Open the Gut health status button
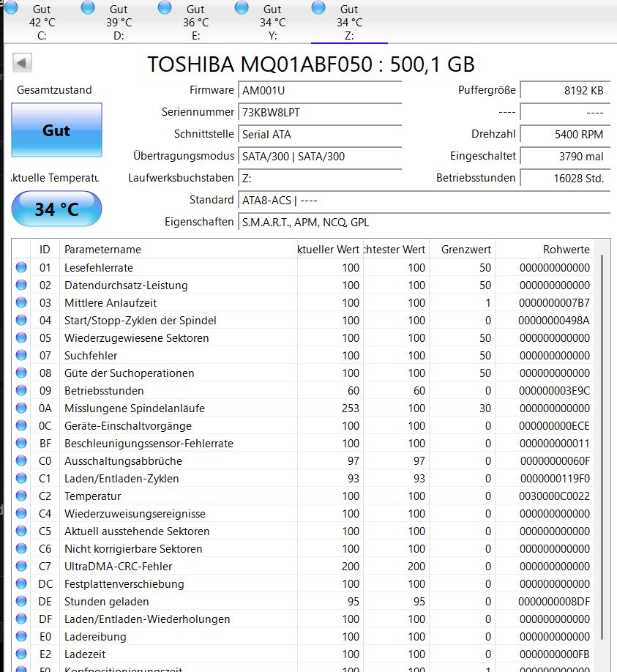Image resolution: width=617 pixels, height=672 pixels. pos(56,130)
